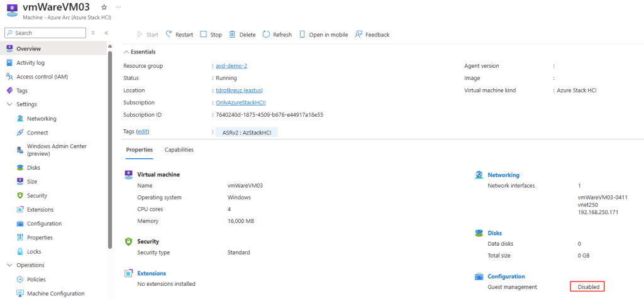Focus the sidebar Search input field

tap(45, 33)
